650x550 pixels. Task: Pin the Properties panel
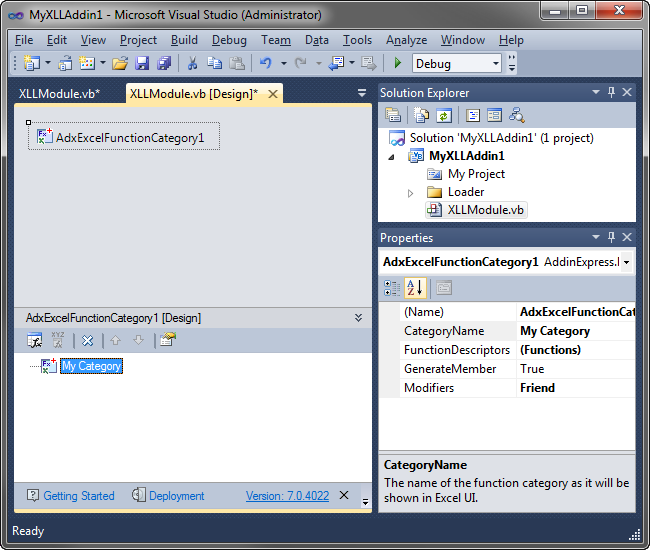[611, 237]
